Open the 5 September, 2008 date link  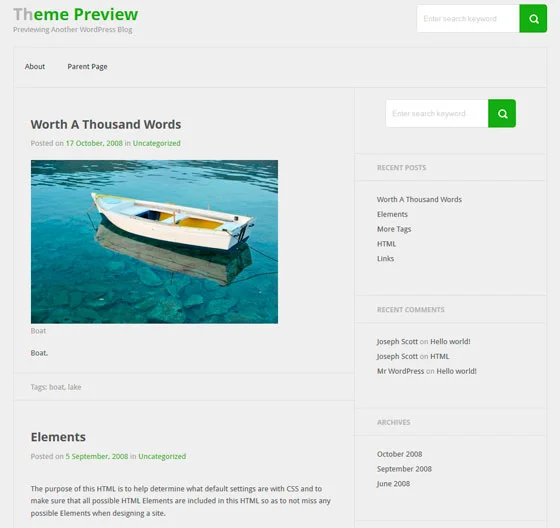click(x=97, y=457)
